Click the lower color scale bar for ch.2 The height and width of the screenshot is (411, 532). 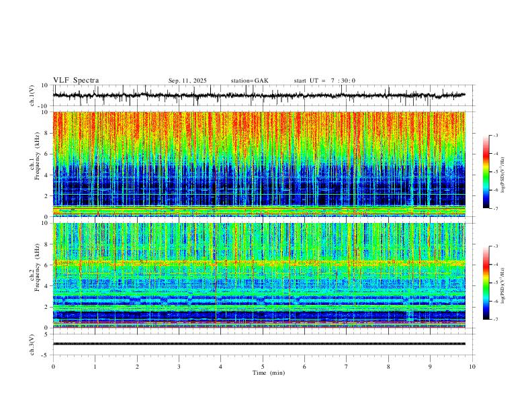(x=486, y=283)
